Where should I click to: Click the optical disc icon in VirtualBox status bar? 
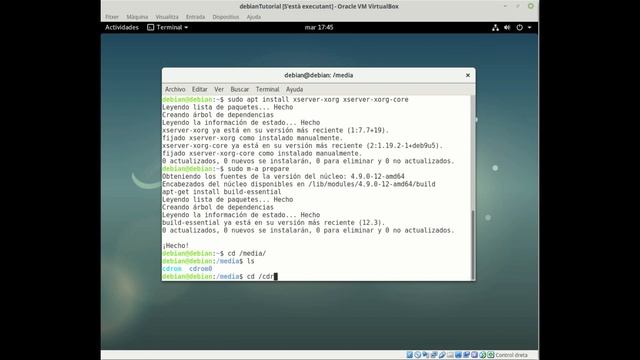tap(418, 355)
